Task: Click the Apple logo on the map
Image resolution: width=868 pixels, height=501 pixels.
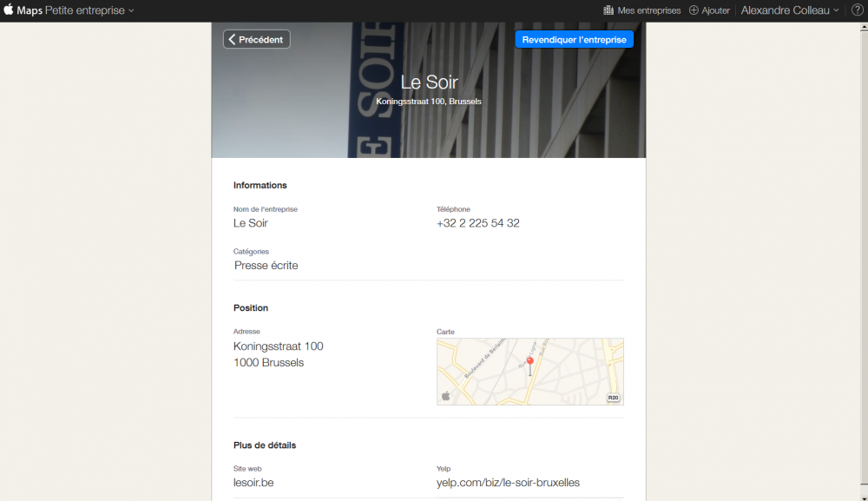Action: pos(445,396)
